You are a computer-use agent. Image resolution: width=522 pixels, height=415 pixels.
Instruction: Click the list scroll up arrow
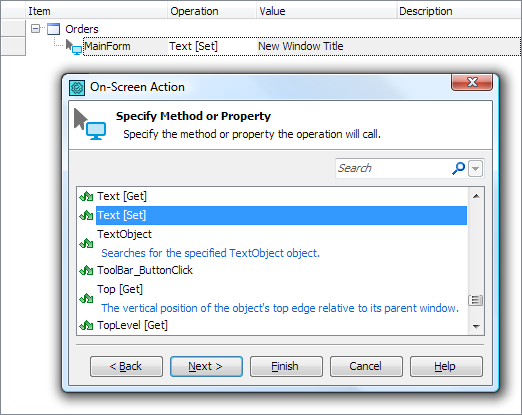pos(476,196)
